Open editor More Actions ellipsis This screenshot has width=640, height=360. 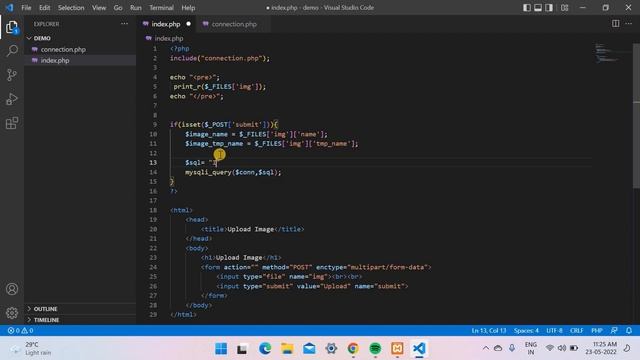629,24
